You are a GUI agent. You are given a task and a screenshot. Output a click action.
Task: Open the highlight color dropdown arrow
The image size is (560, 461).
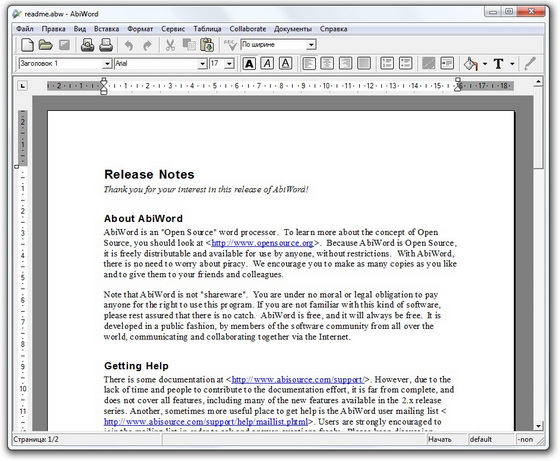(x=485, y=64)
